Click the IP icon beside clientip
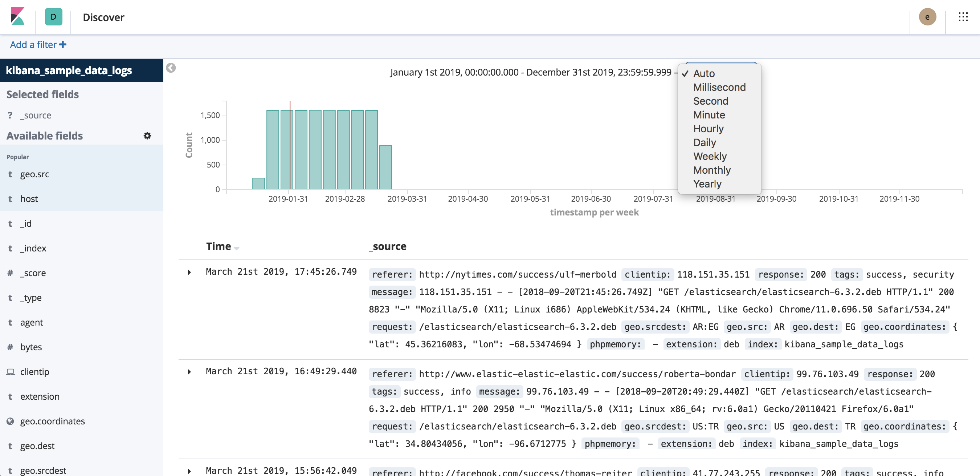The width and height of the screenshot is (980, 476). [10, 372]
